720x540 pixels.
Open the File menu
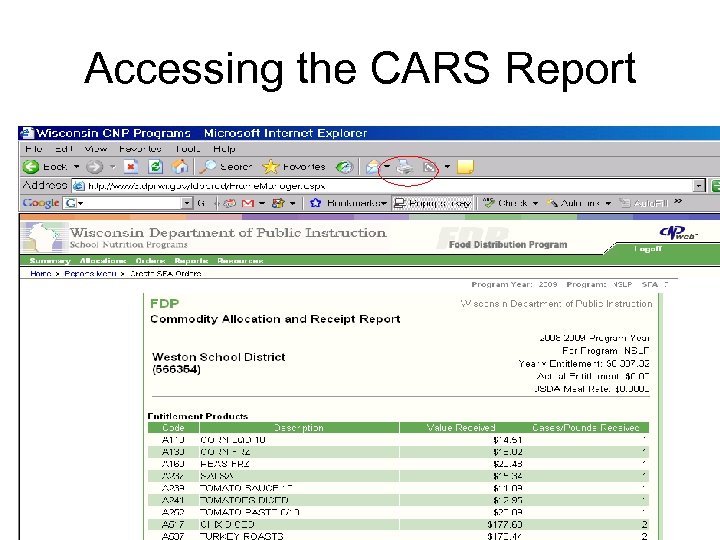click(34, 149)
